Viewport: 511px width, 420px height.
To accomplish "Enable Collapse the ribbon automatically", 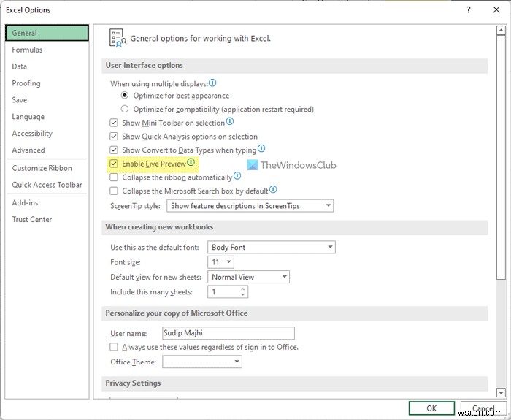I will pyautogui.click(x=114, y=177).
